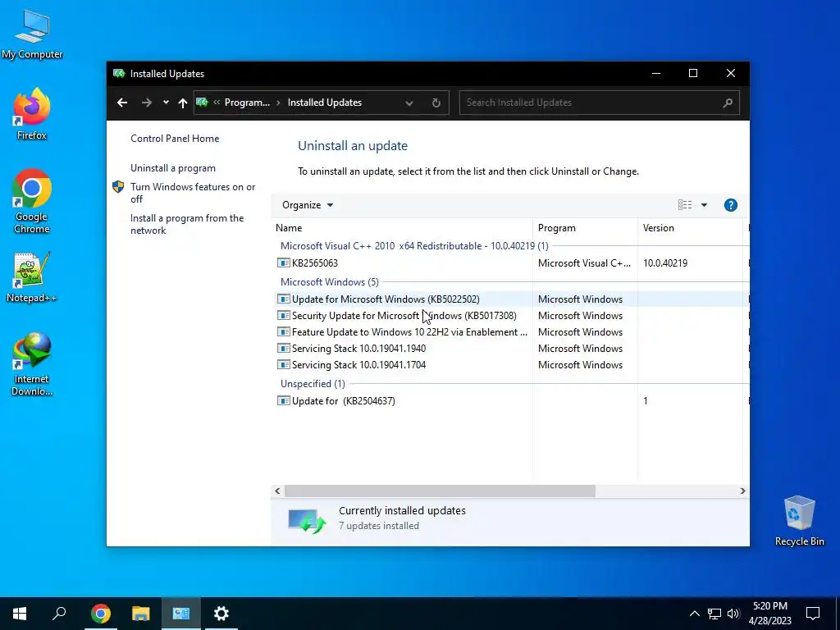Open the notification center icon
This screenshot has width=840, height=630.
(x=813, y=614)
